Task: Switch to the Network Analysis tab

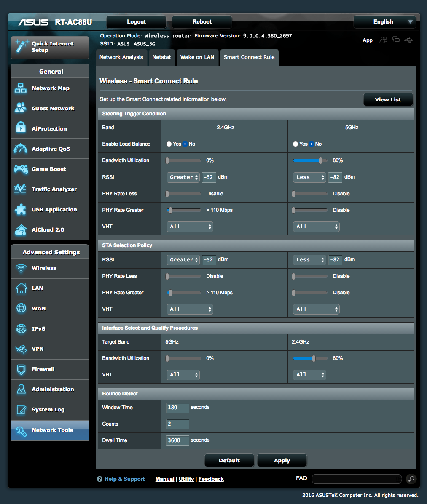Action: tap(121, 57)
